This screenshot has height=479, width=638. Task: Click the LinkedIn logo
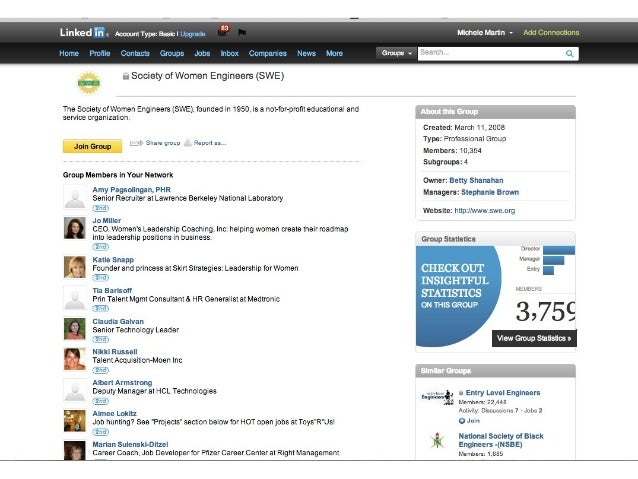(x=83, y=33)
